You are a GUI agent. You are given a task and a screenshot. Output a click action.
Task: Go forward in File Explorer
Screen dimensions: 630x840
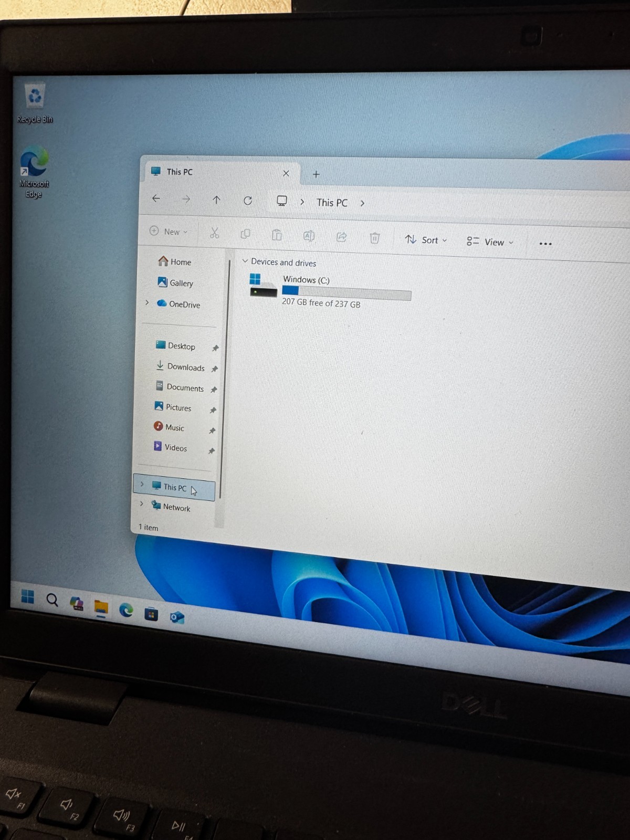click(x=186, y=199)
